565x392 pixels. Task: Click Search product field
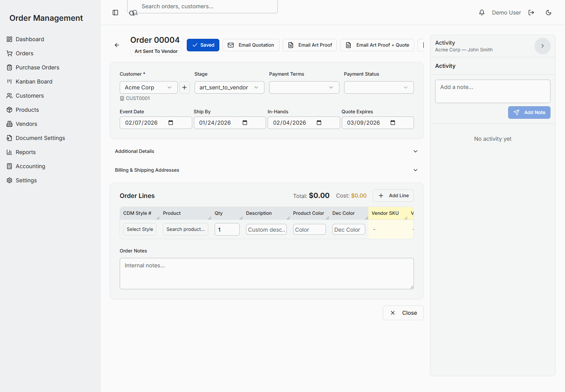click(186, 229)
